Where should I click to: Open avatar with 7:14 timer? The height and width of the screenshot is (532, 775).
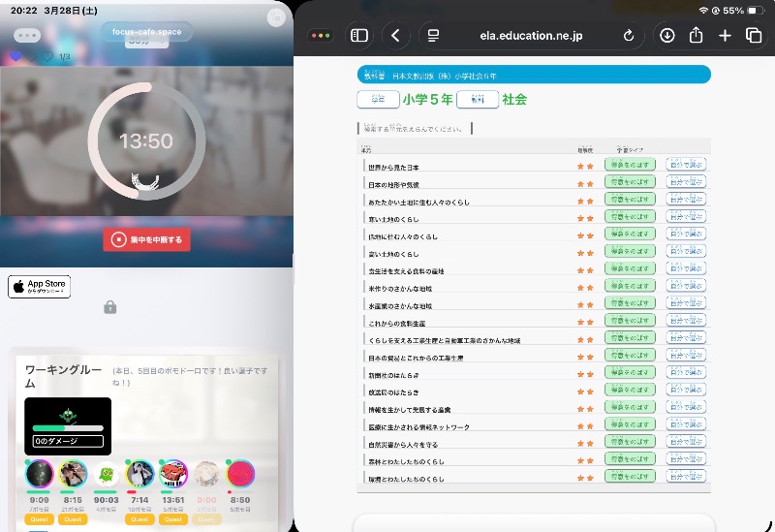(139, 474)
